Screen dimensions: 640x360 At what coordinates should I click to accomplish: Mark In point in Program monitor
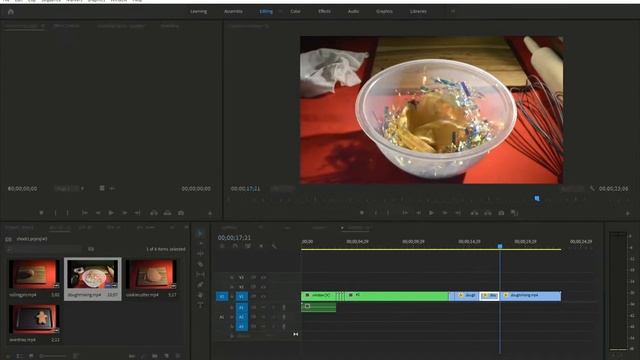[376, 213]
